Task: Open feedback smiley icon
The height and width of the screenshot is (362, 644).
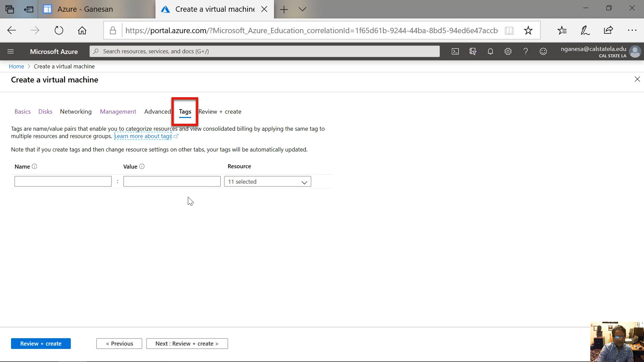Action: tap(543, 51)
